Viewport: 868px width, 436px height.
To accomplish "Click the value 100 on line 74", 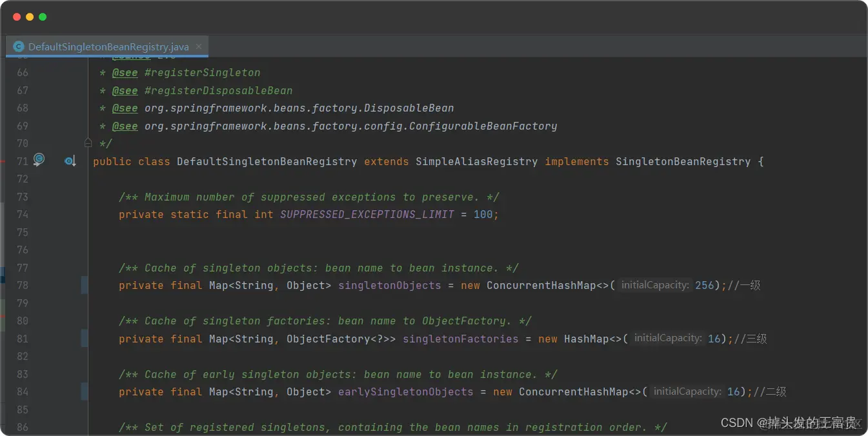I will pos(483,214).
